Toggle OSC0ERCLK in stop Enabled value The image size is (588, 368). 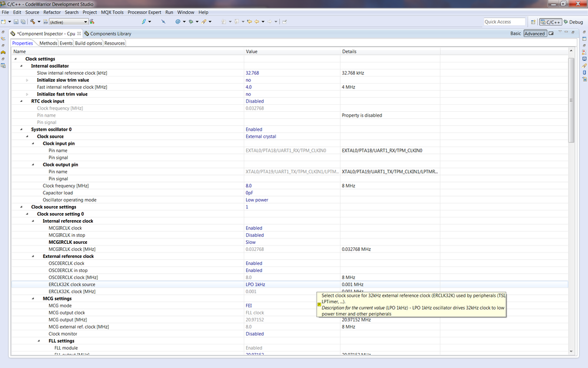[x=254, y=270]
